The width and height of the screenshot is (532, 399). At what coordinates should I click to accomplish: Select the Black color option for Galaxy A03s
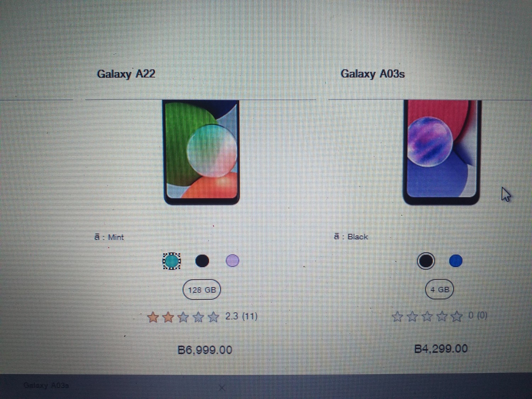click(x=426, y=261)
